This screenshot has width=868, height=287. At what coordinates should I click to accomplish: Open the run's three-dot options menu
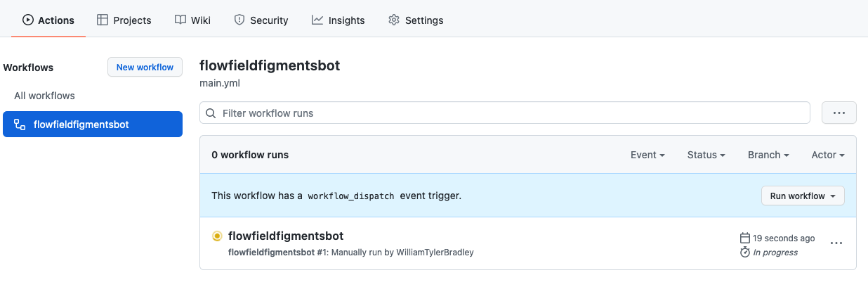pos(836,243)
